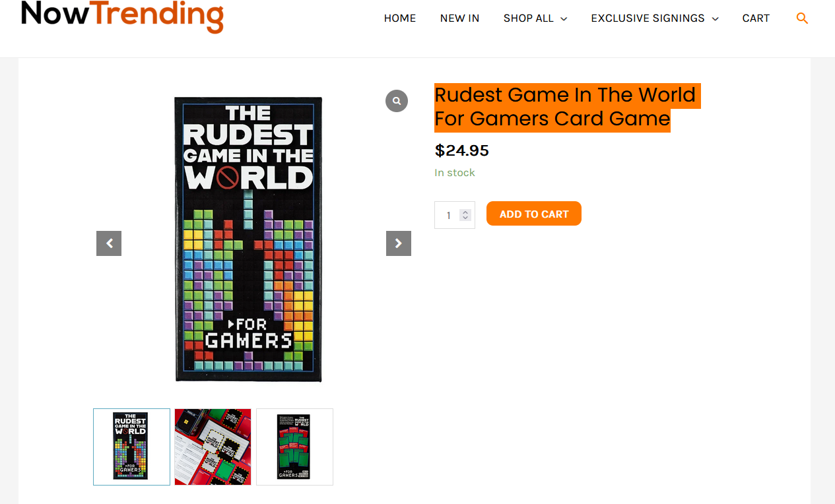This screenshot has height=504, width=835.
Task: Click the NowTrending site logo
Action: [x=122, y=16]
